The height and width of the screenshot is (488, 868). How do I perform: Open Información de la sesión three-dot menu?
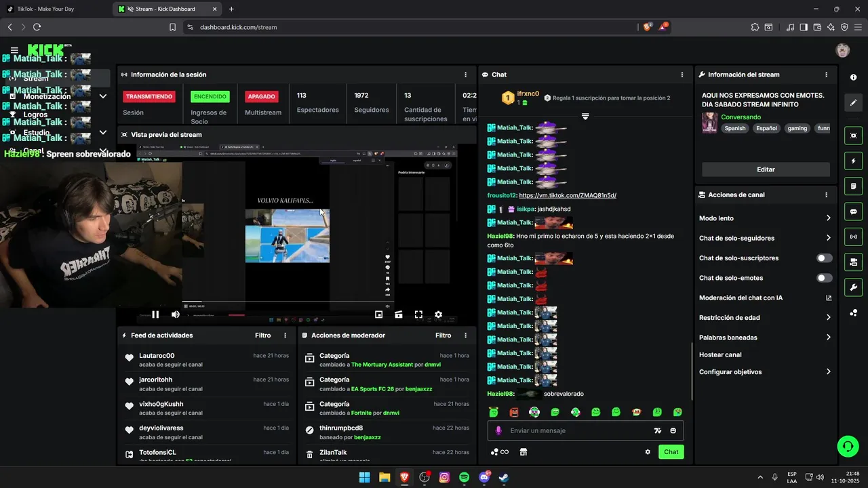465,75
